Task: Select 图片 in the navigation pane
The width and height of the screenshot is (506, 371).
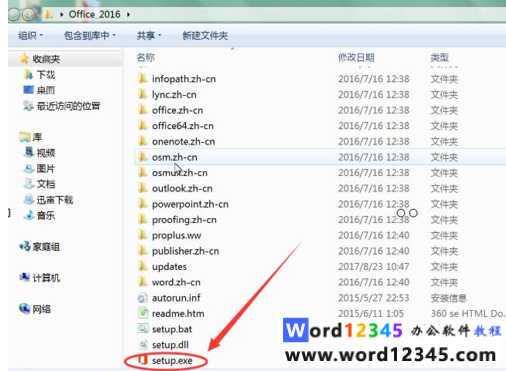Action: click(45, 168)
